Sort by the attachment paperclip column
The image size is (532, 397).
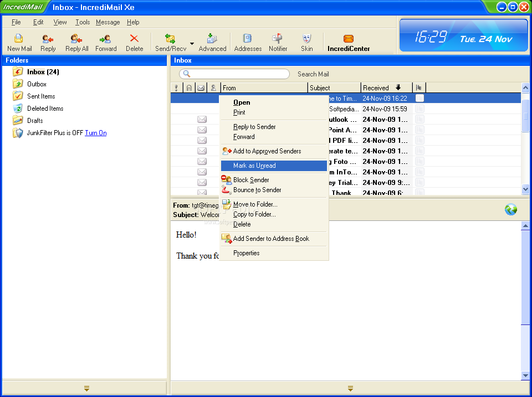[189, 88]
